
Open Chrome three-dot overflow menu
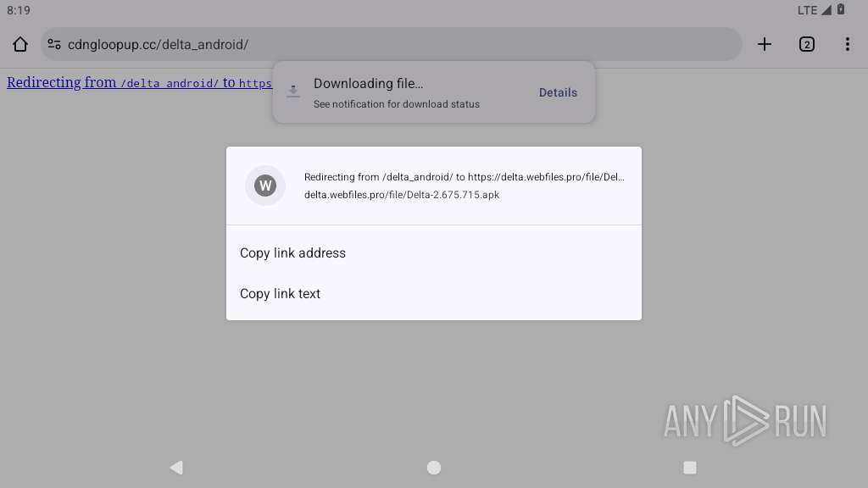pyautogui.click(x=848, y=44)
